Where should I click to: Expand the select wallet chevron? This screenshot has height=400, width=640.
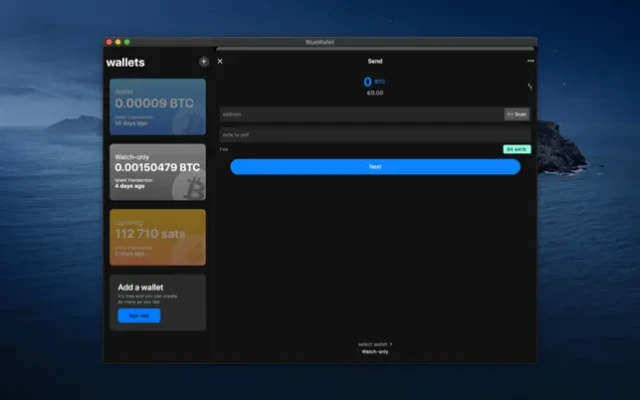391,344
